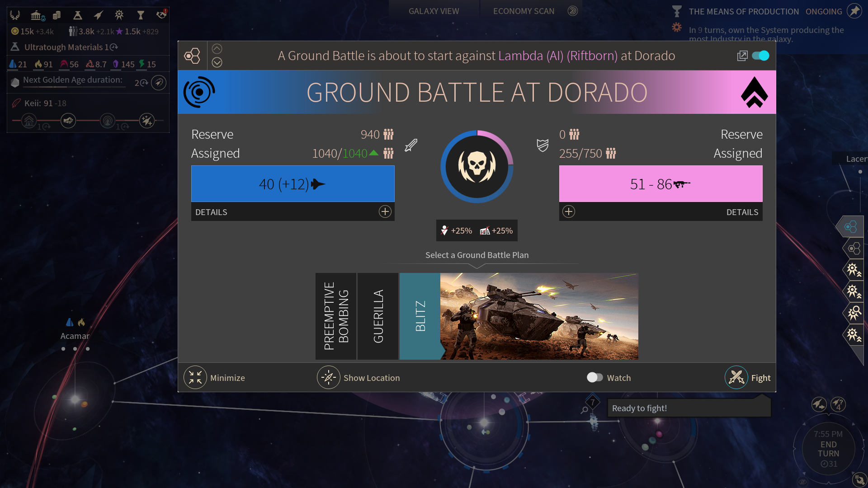Pin the Means of Production quest
Viewport: 868px width, 488px height.
(854, 11)
